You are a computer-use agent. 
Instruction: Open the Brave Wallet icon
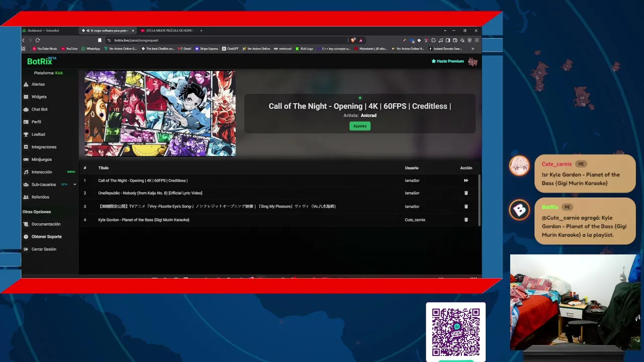point(455,40)
